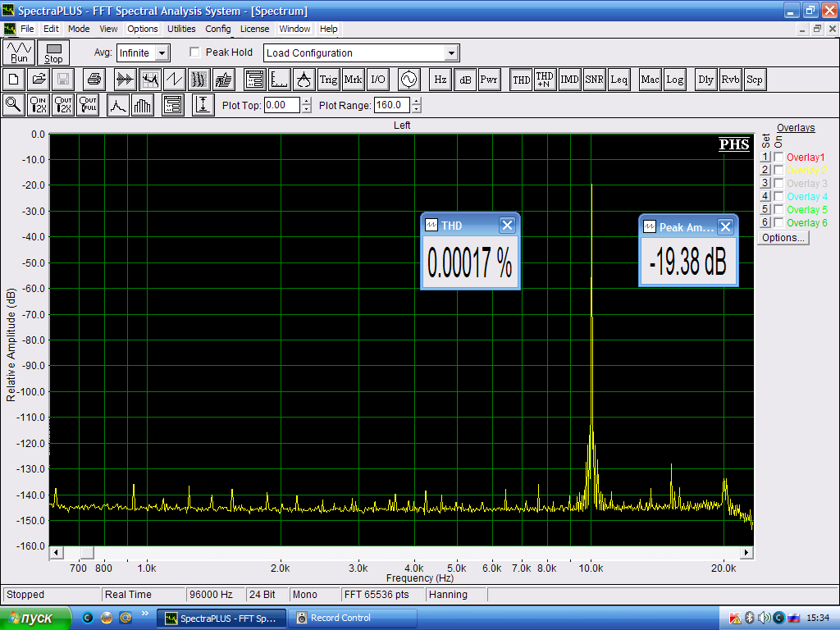Click the overlay Options... button
Screen dimensions: 840x630
[x=783, y=238]
